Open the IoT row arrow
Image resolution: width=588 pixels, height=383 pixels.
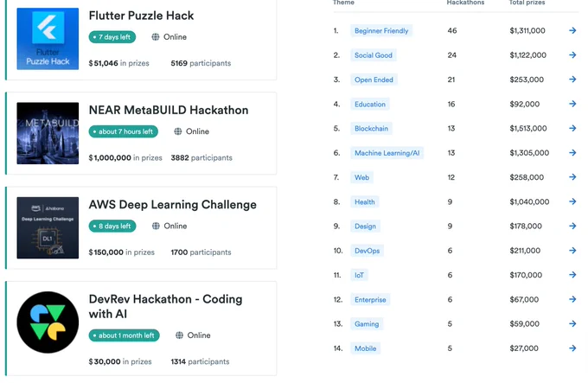[572, 275]
